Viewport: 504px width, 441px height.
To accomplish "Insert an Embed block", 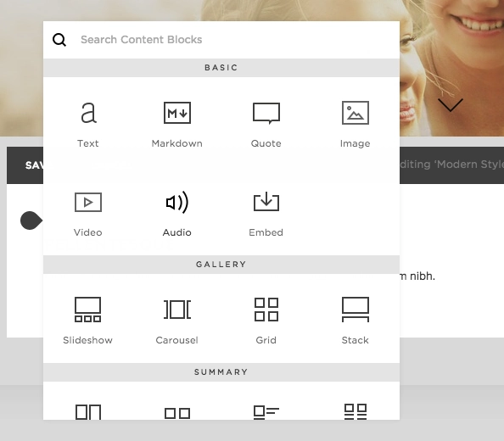I will click(266, 214).
